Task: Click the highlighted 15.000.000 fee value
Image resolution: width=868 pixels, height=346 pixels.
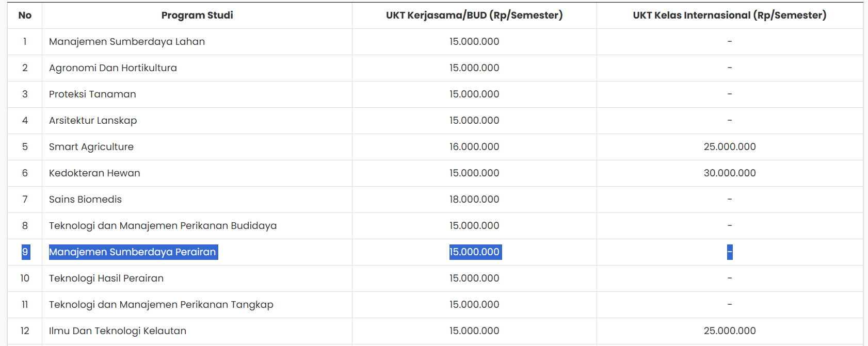Action: click(x=475, y=252)
